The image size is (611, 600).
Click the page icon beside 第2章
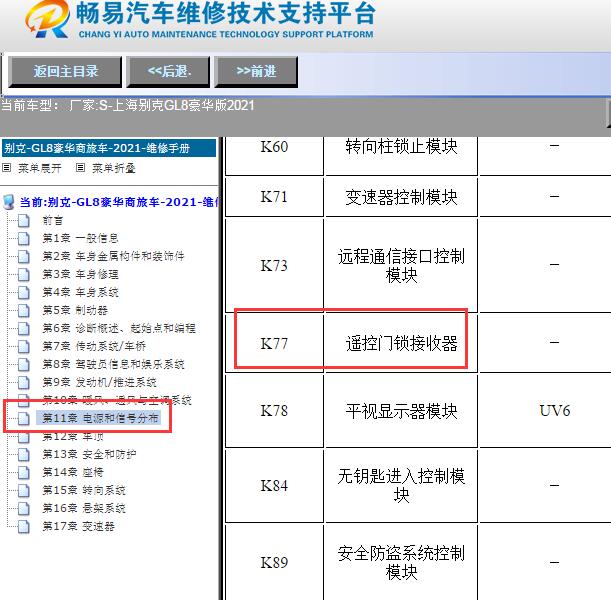(x=24, y=256)
